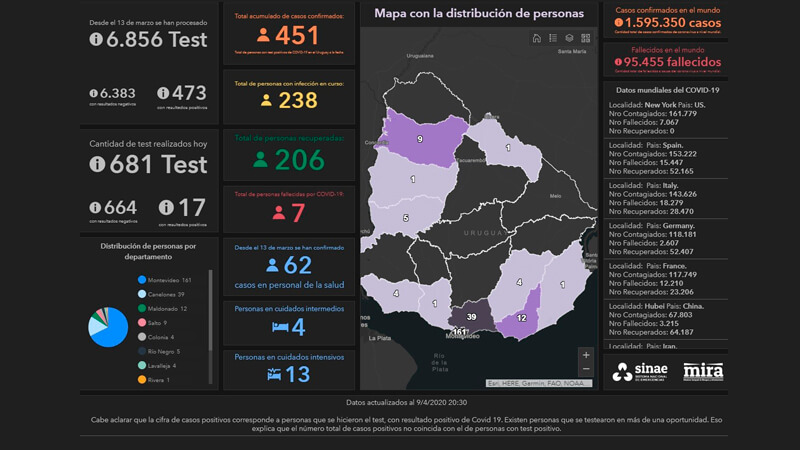
Task: Select Canelones light blue legend swatch
Action: 142,294
